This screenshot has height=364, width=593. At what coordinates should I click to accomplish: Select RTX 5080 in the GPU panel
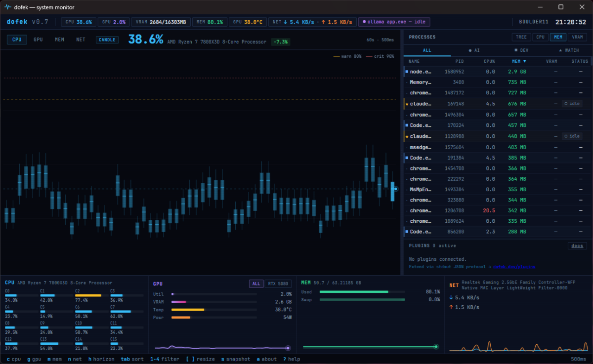[279, 283]
